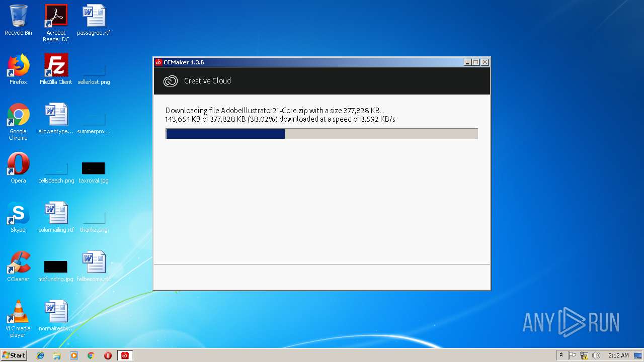Click the 2:12 AM system clock

[x=618, y=355]
